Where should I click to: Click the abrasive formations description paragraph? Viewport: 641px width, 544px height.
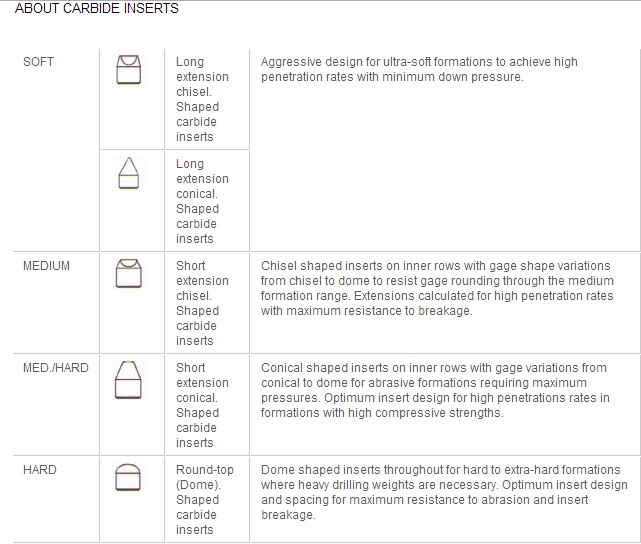[435, 390]
